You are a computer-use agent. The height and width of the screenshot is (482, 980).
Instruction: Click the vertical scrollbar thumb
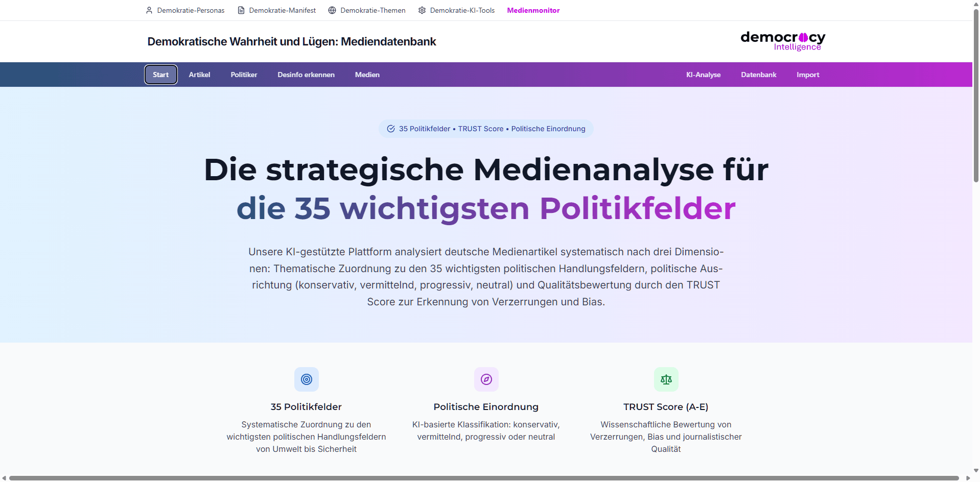click(x=976, y=95)
